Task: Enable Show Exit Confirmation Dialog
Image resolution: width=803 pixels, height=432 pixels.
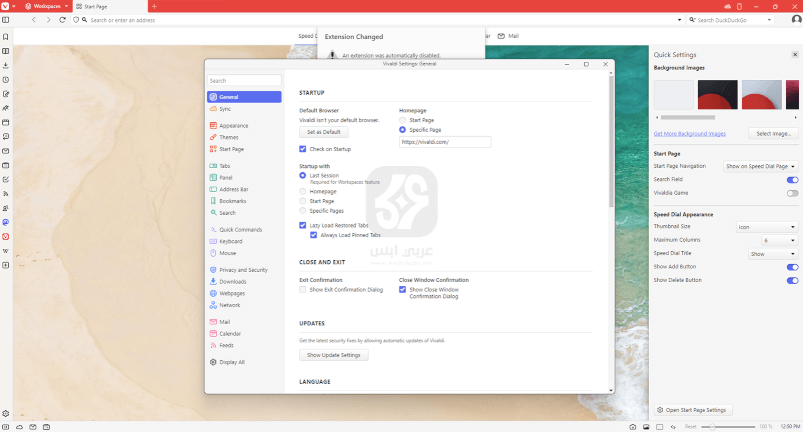Action: tap(303, 290)
